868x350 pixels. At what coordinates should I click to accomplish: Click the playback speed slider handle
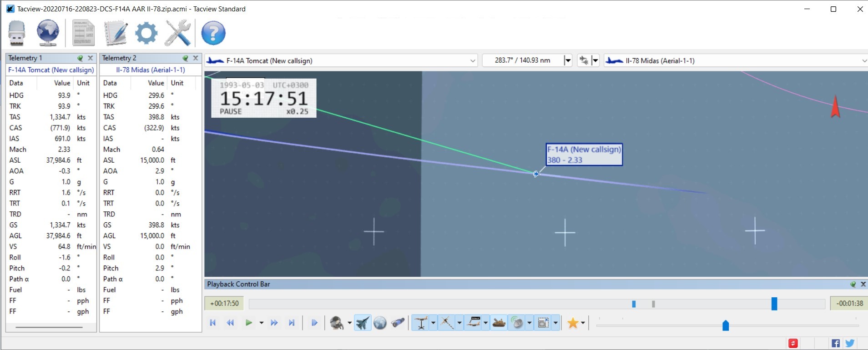click(x=726, y=325)
